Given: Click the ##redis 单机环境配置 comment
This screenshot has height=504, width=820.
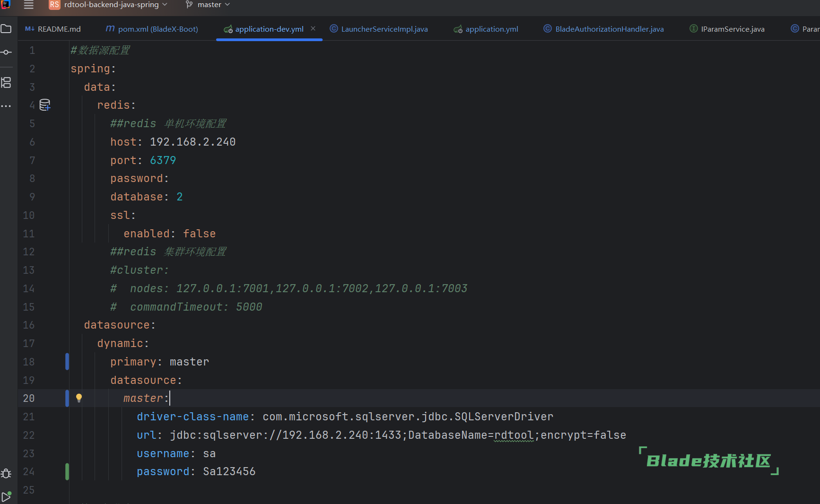Looking at the screenshot, I should coord(168,123).
